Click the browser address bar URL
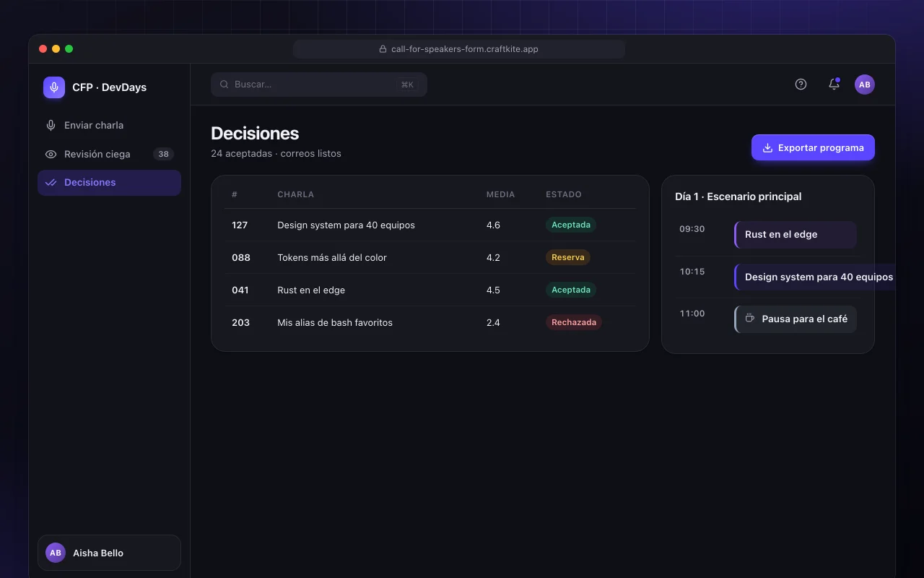The image size is (924, 578). click(x=459, y=49)
